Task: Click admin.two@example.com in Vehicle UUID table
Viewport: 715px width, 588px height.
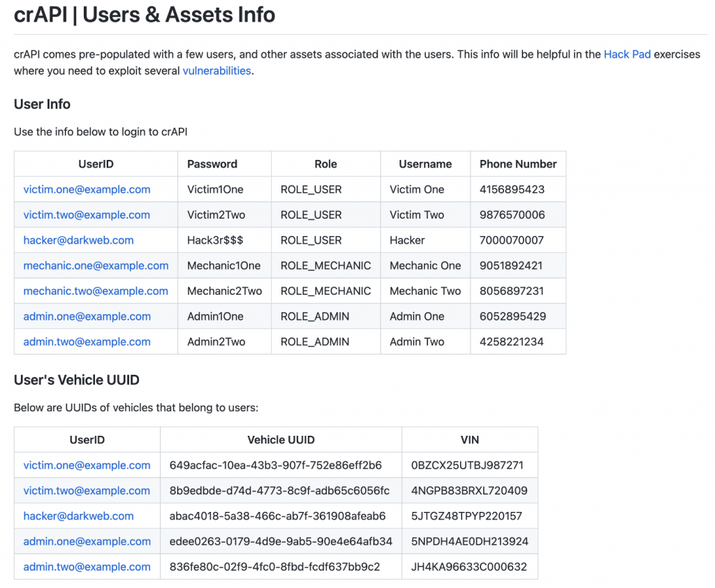Action: click(x=87, y=567)
